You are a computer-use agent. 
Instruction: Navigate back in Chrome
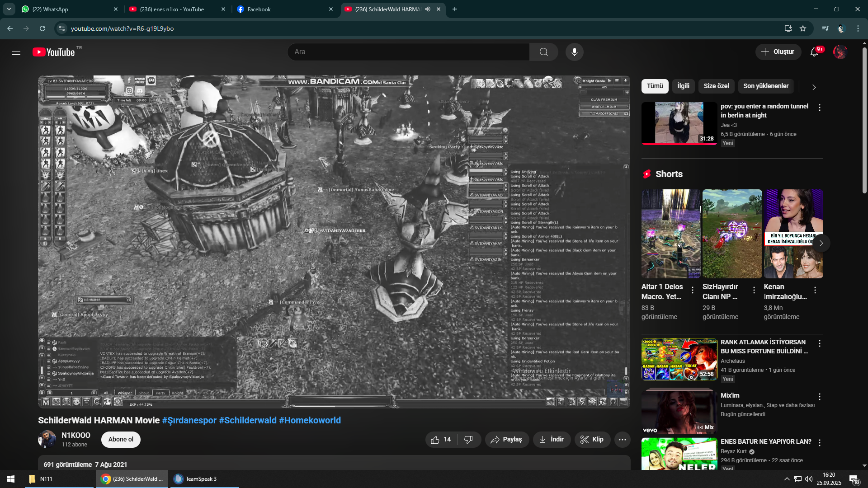[10, 28]
